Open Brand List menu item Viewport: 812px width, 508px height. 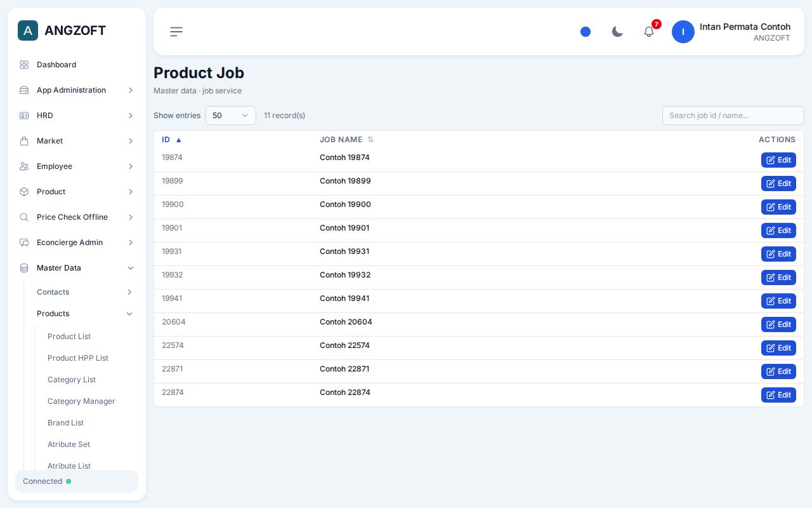pyautogui.click(x=65, y=423)
